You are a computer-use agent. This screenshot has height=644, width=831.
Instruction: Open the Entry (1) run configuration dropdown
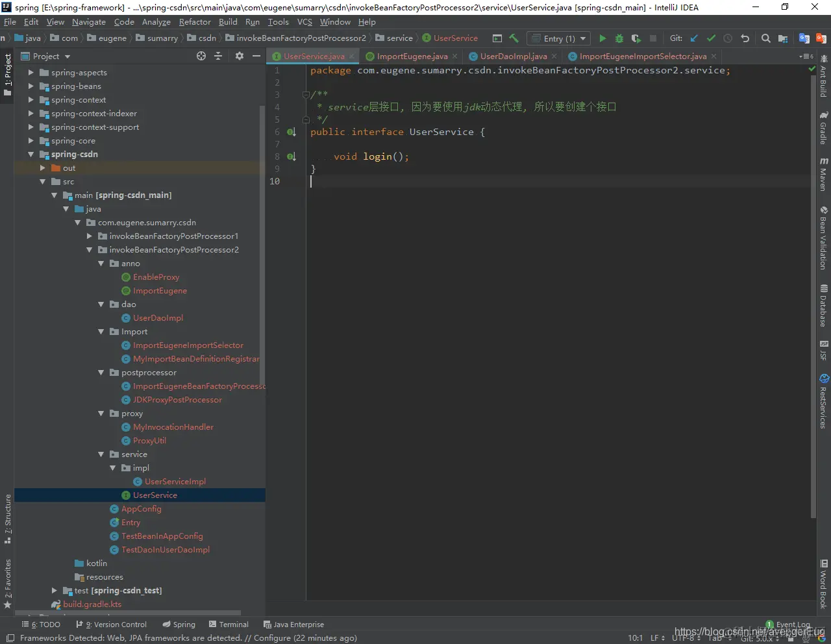(x=558, y=38)
